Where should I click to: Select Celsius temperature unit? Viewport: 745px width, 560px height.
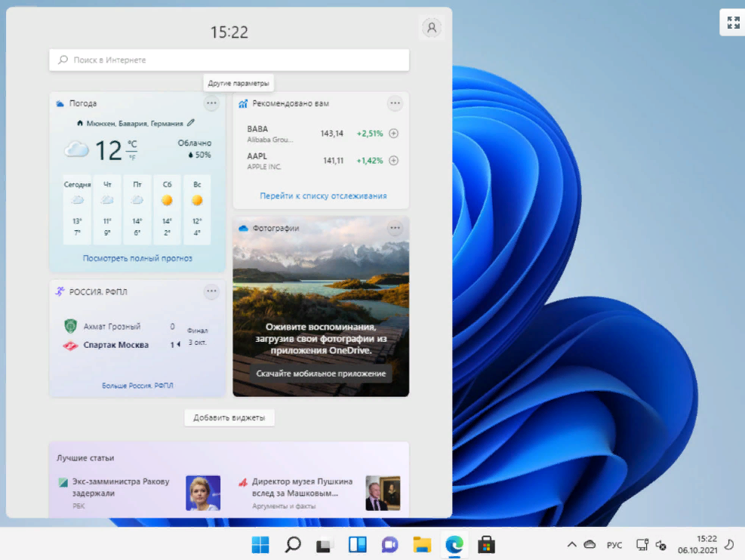click(x=132, y=144)
